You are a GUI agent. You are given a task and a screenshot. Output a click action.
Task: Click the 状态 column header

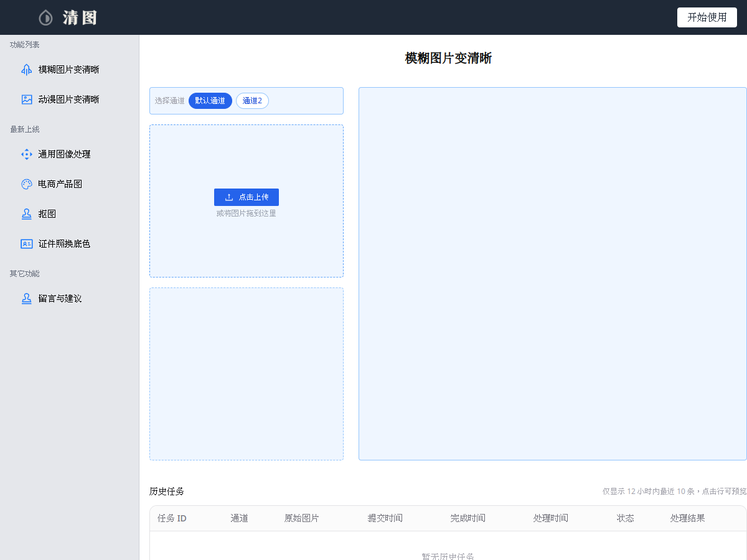tap(626, 518)
